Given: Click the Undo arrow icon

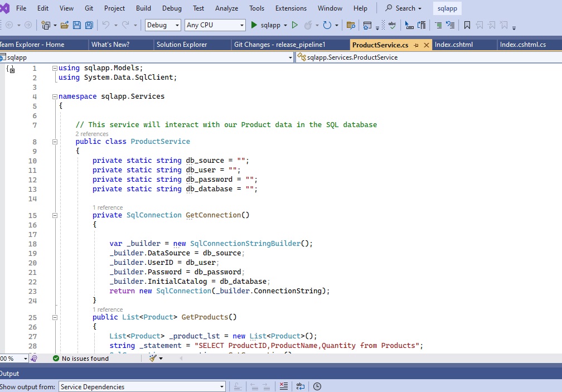Looking at the screenshot, I should (106, 25).
